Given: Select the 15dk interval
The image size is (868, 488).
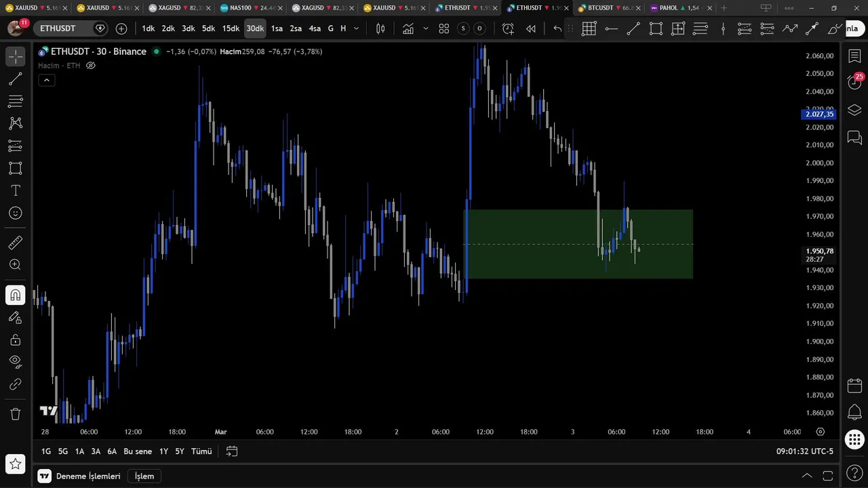Looking at the screenshot, I should tap(231, 28).
